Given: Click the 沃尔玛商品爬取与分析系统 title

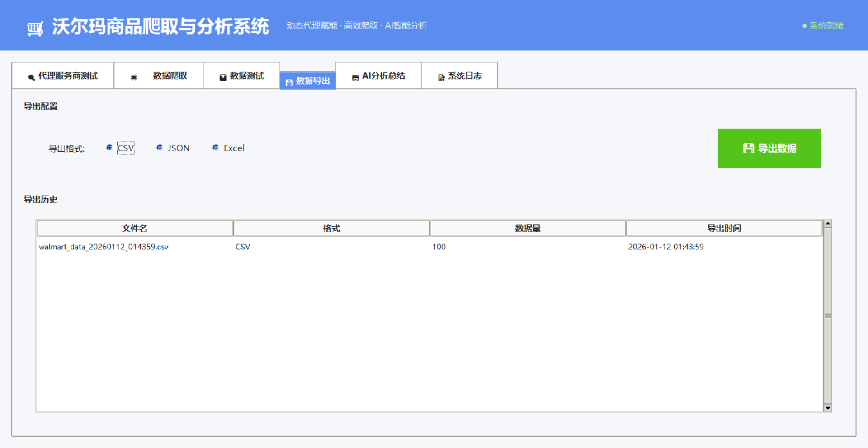Looking at the screenshot, I should [x=160, y=27].
